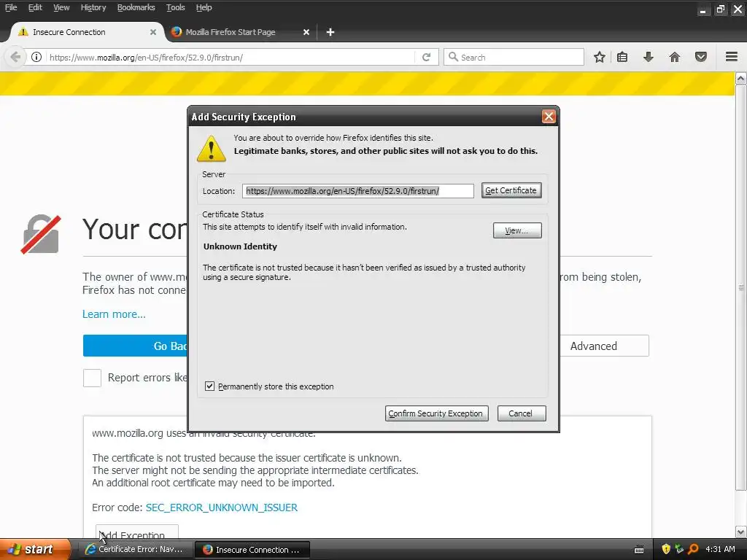Click the Advanced button on page
The width and height of the screenshot is (747, 560).
coord(604,346)
